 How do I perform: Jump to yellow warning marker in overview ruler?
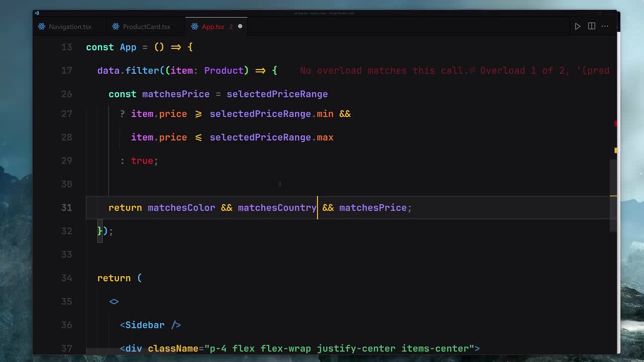(x=615, y=150)
